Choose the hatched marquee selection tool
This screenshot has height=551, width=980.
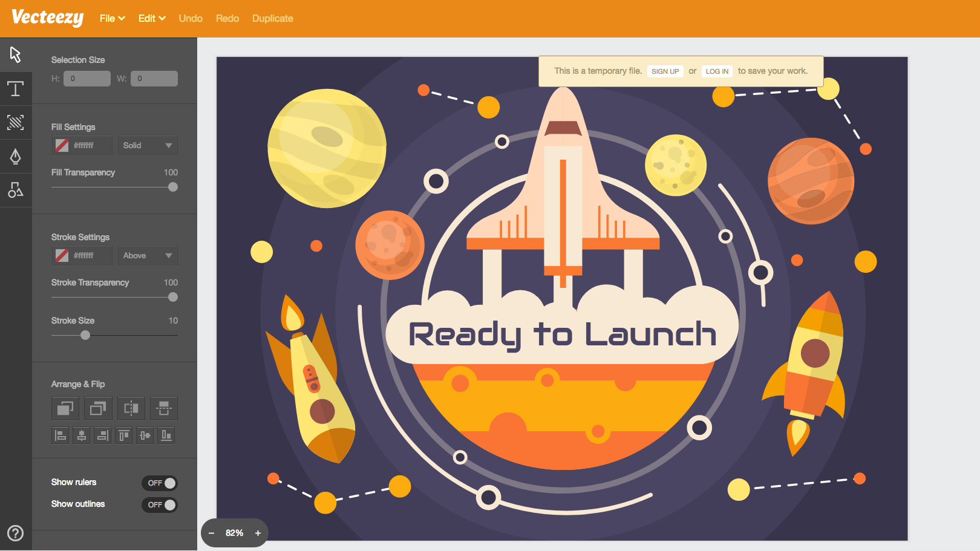[16, 123]
